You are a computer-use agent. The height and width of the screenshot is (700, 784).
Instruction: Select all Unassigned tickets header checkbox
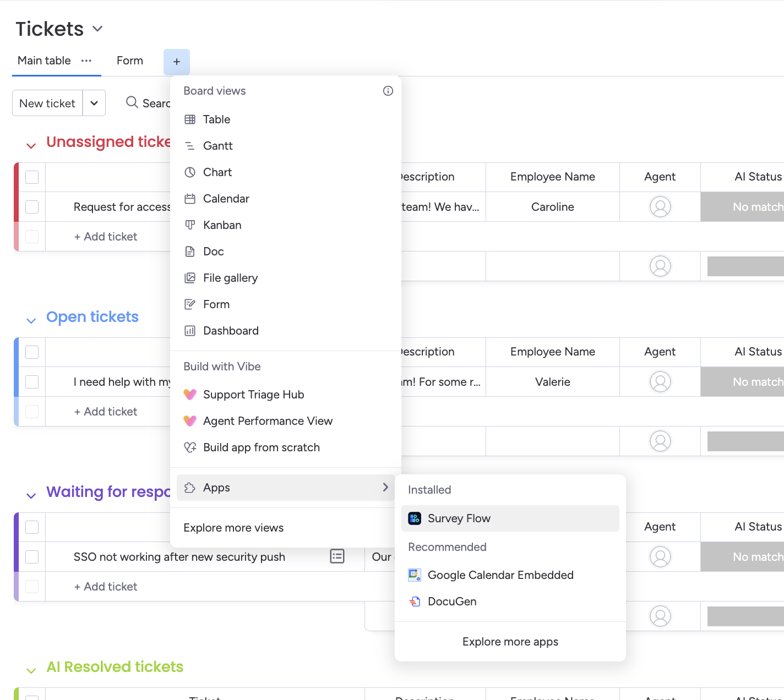click(32, 177)
